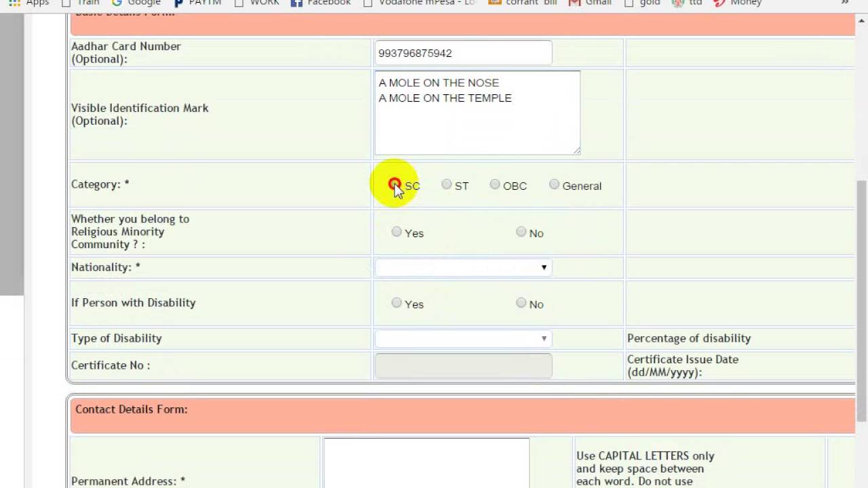Focus the Visible Identification Mark text area
Screen dimensions: 868x488
click(477, 113)
